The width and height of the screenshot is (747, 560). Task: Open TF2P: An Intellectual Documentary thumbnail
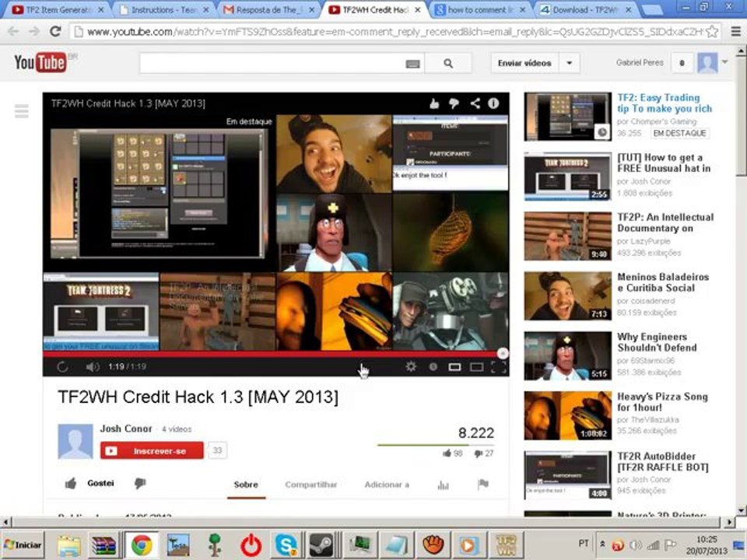567,236
